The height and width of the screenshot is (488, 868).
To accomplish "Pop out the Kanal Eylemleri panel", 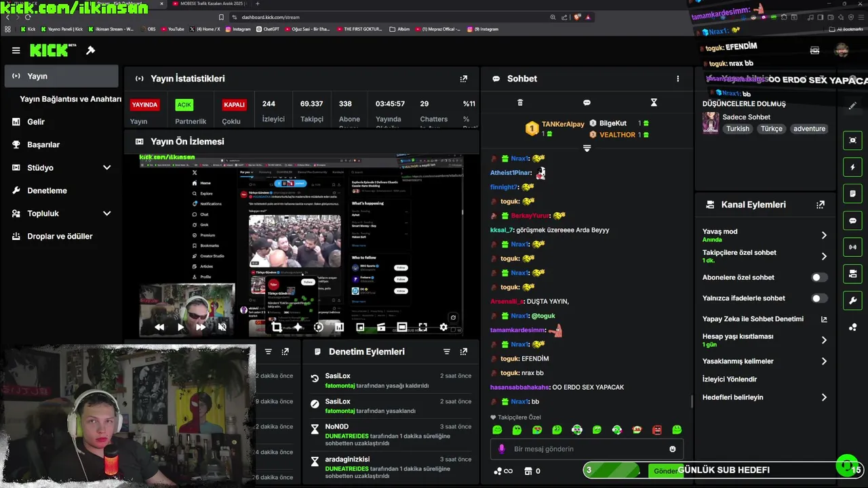I will click(x=821, y=205).
